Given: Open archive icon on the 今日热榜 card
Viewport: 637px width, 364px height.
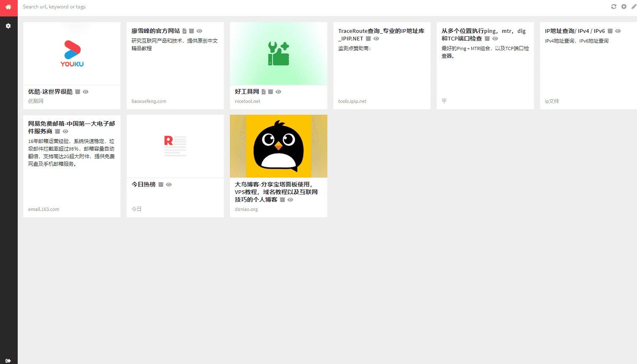Looking at the screenshot, I should click(161, 184).
